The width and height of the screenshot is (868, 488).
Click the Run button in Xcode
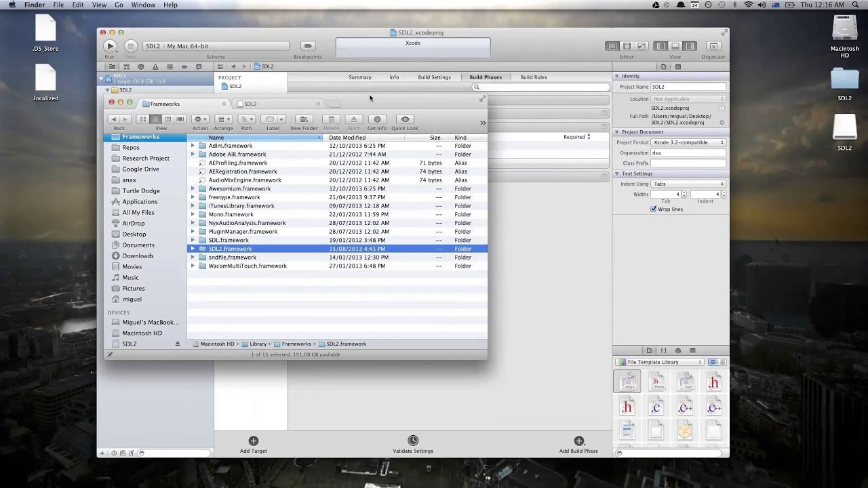click(110, 46)
